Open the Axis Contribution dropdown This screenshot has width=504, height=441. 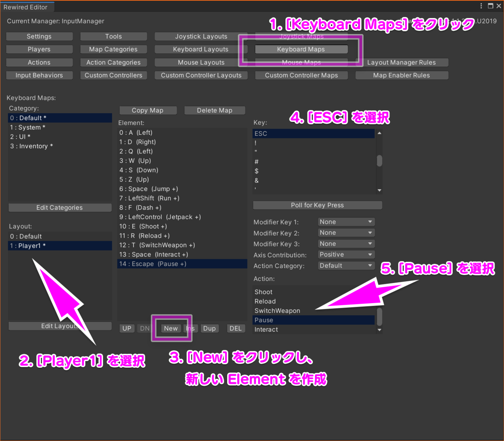[x=346, y=255]
